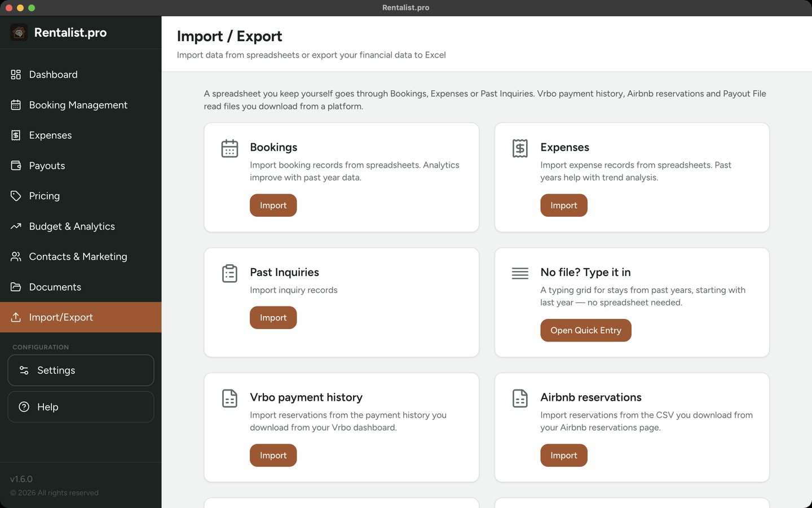Open the Help button
The width and height of the screenshot is (812, 508).
click(x=81, y=407)
